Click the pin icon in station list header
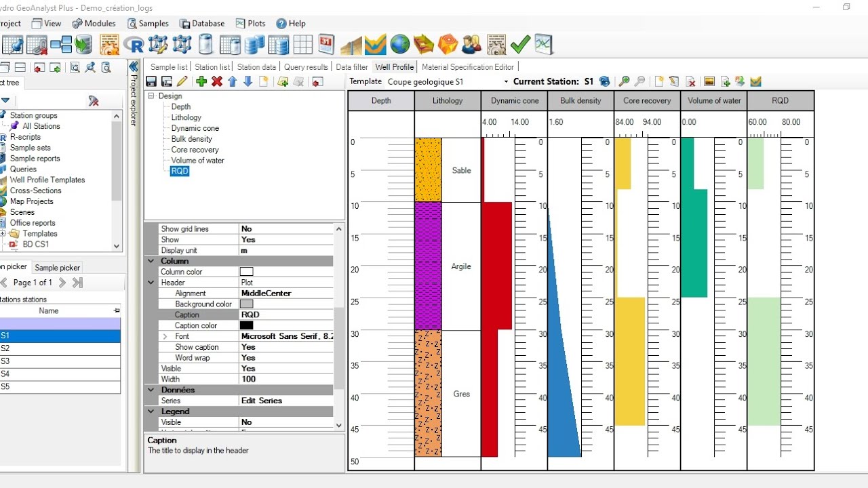868x488 pixels. 117,310
